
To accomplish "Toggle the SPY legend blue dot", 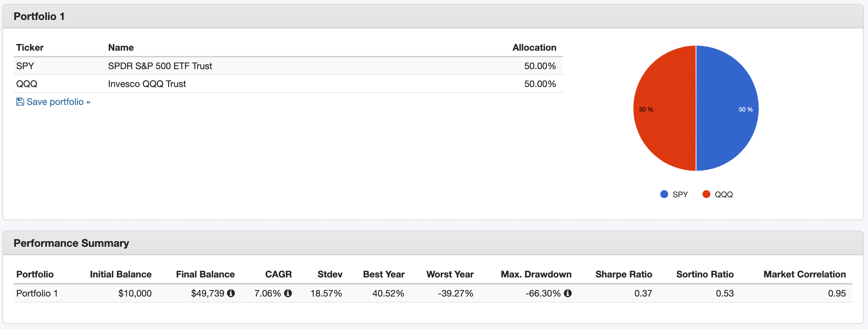I will pos(664,194).
